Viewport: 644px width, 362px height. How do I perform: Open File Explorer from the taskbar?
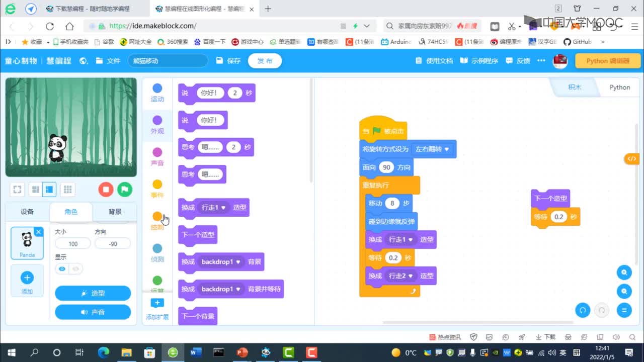point(126,352)
